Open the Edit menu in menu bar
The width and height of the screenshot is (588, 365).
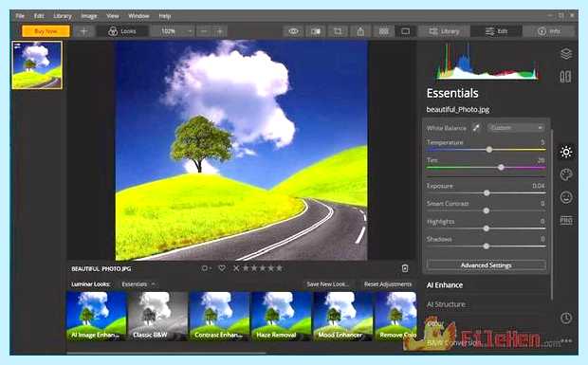[39, 16]
